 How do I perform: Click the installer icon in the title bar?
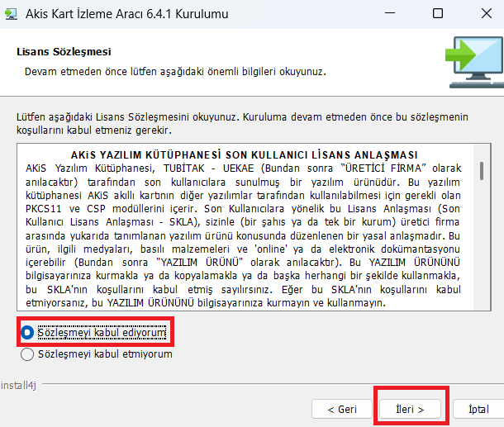[12, 14]
